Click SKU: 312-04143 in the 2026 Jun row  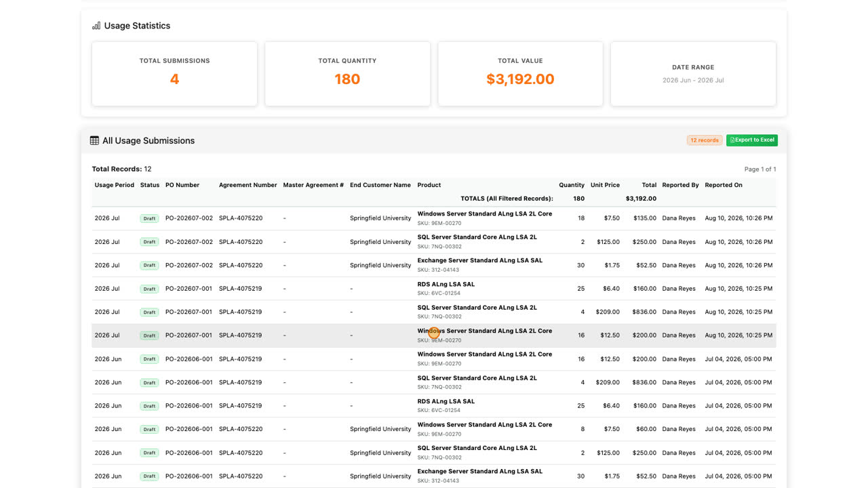click(439, 481)
